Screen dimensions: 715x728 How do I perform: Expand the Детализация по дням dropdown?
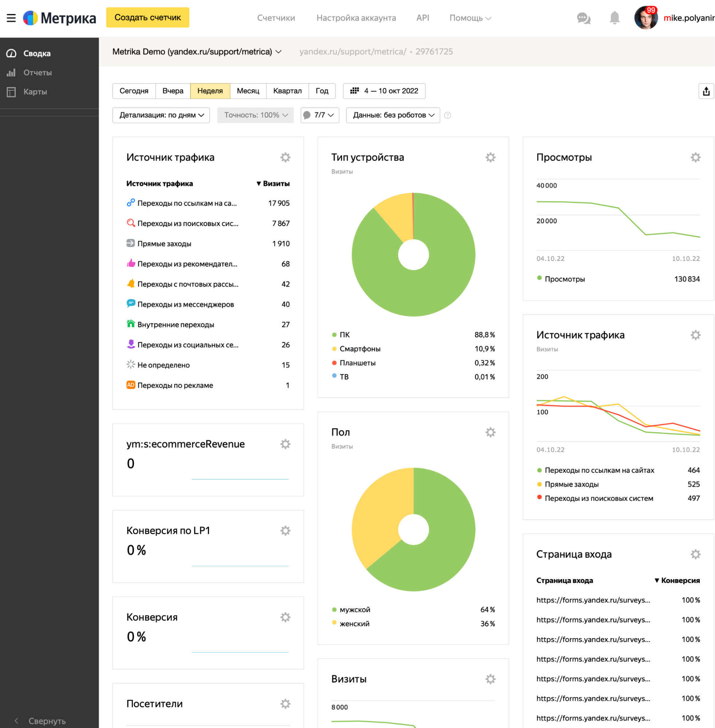point(162,116)
